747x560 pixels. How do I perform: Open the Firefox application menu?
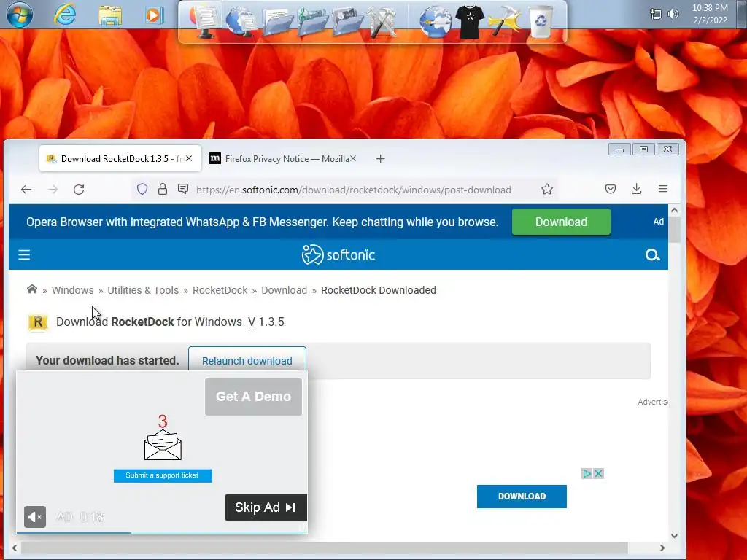[x=662, y=189]
